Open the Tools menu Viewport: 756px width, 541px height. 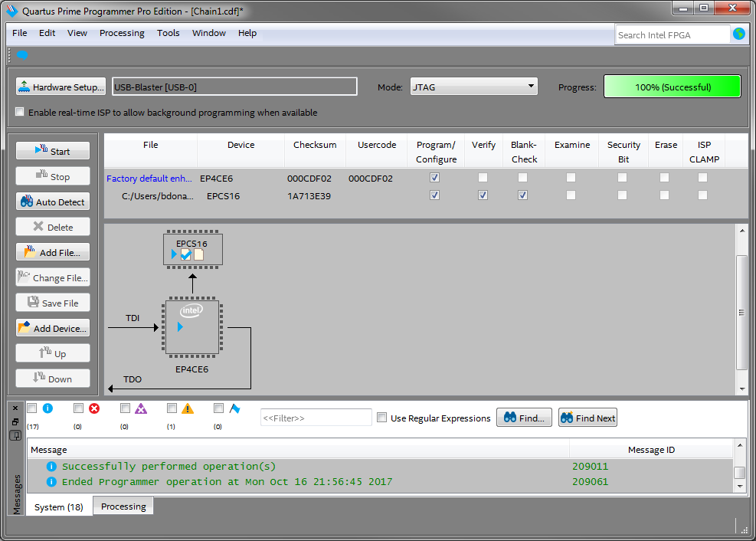(x=169, y=33)
